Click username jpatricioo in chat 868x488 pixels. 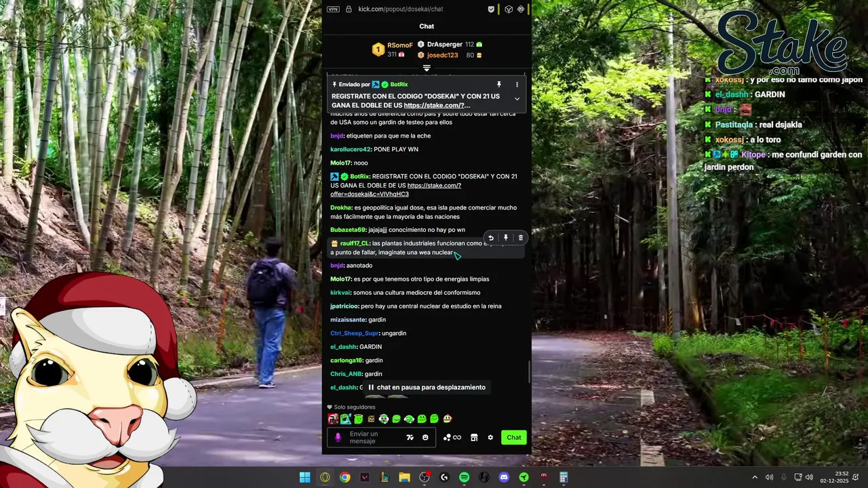pos(344,306)
